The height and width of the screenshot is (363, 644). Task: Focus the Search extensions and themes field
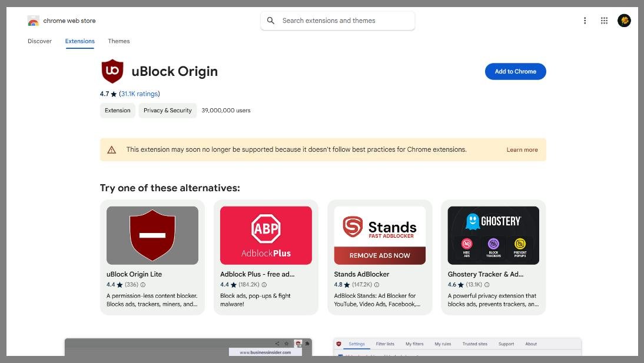pos(338,21)
